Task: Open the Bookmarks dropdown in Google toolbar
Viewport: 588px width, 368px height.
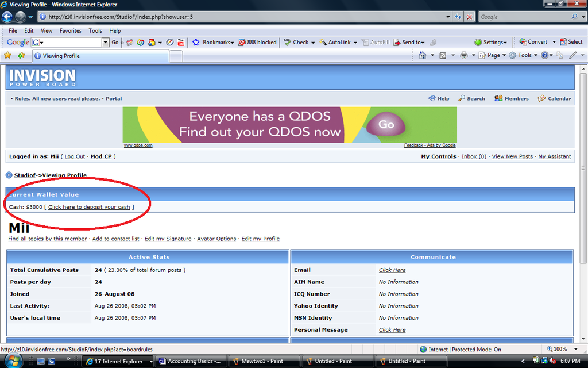Action: coord(213,42)
